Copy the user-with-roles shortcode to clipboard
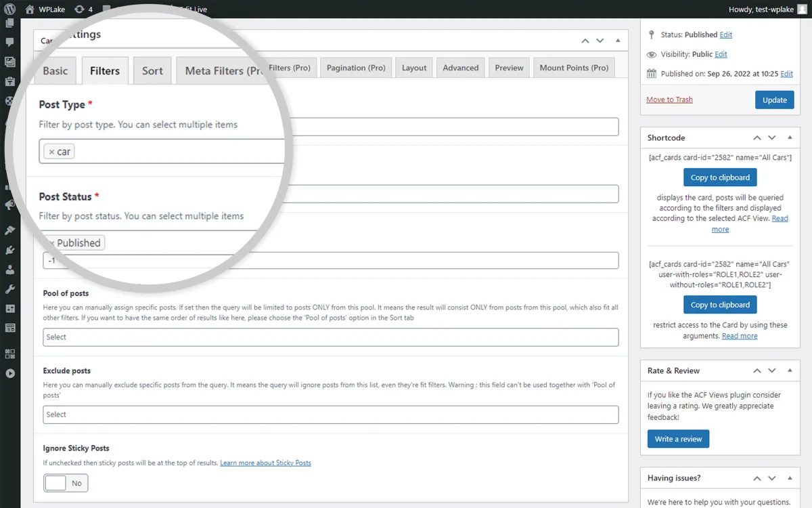This screenshot has width=812, height=508. point(720,305)
